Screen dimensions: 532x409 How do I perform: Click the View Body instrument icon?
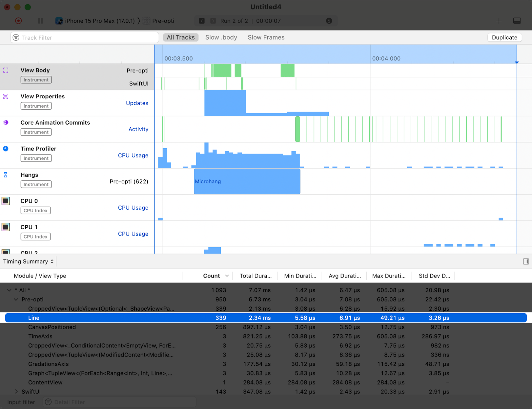tap(5, 70)
